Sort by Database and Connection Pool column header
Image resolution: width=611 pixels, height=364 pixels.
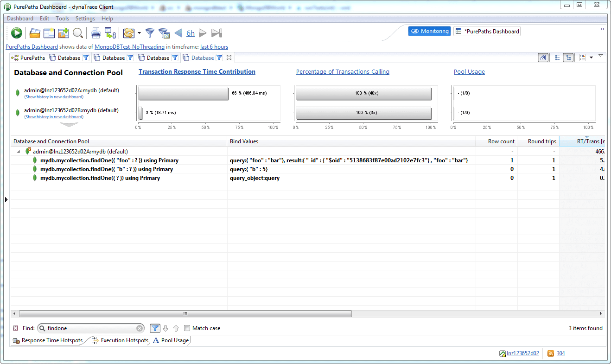(x=119, y=141)
